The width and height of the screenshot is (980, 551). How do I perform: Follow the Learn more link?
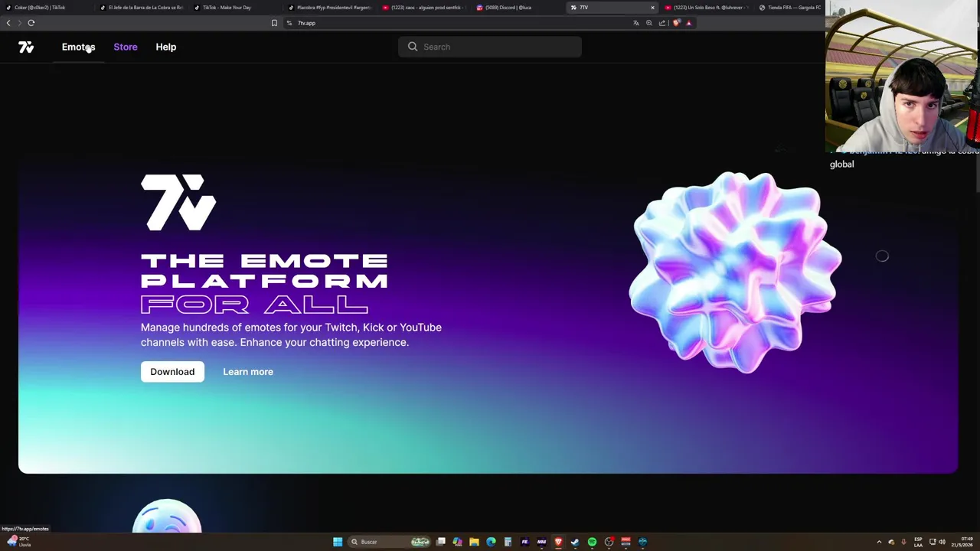[248, 372]
